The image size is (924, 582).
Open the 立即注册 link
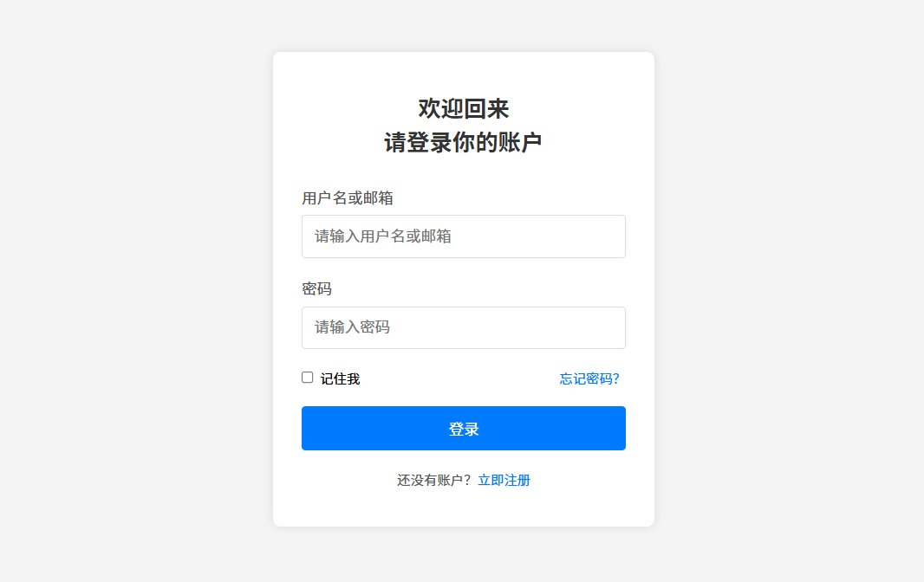[504, 480]
